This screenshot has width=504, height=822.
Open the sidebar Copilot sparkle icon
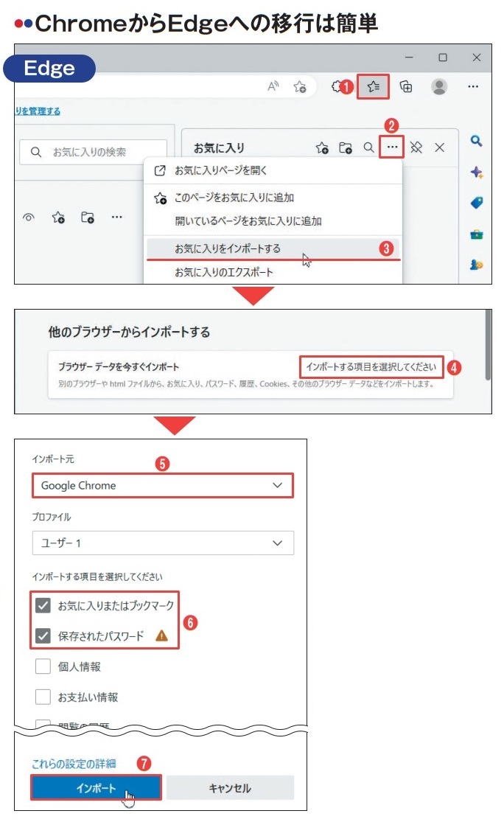click(476, 172)
